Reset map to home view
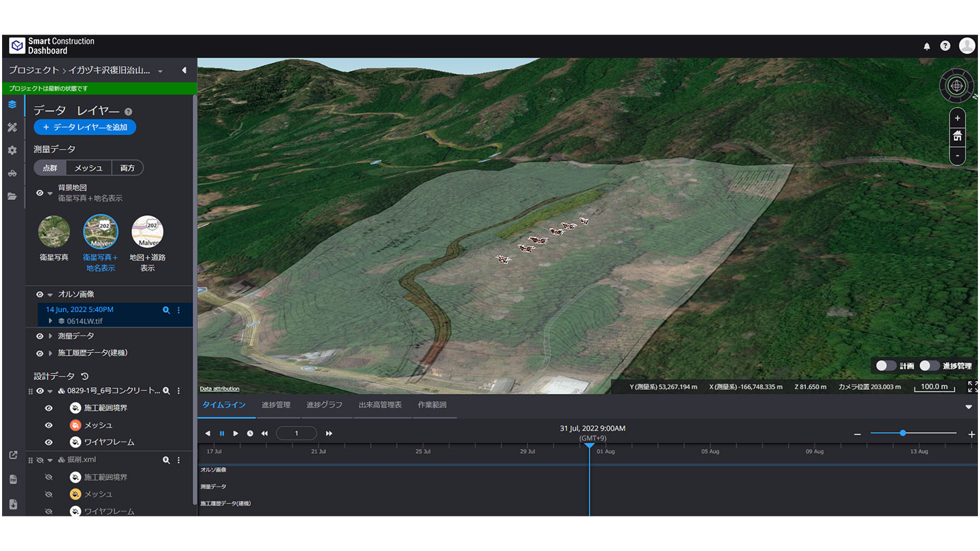The image size is (980, 551). 958,136
